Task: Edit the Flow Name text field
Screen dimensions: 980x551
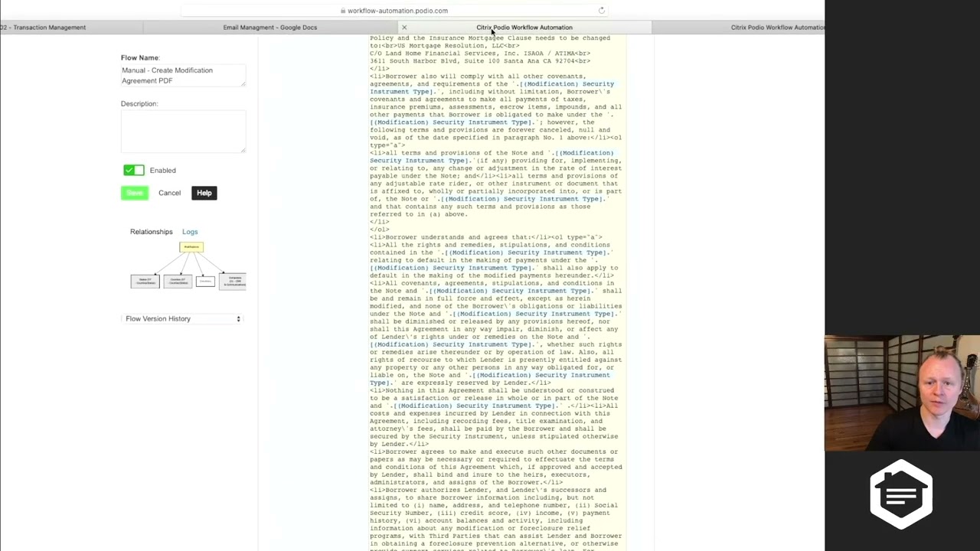Action: (183, 76)
